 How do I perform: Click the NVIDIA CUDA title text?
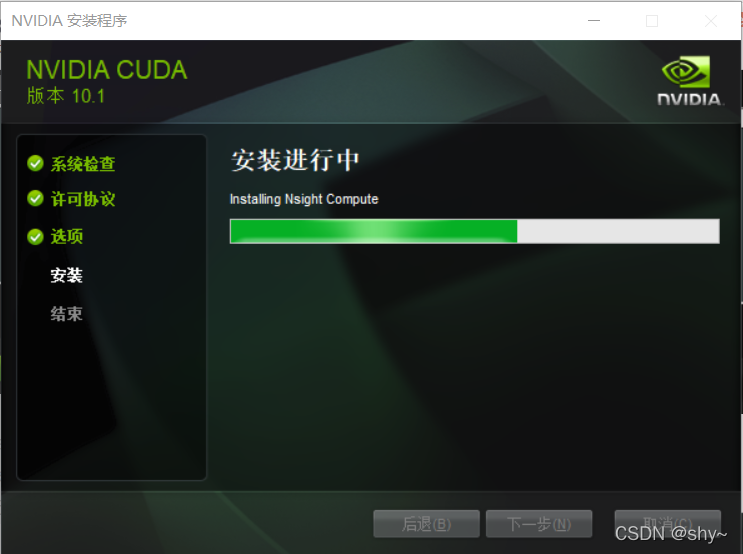tap(107, 70)
